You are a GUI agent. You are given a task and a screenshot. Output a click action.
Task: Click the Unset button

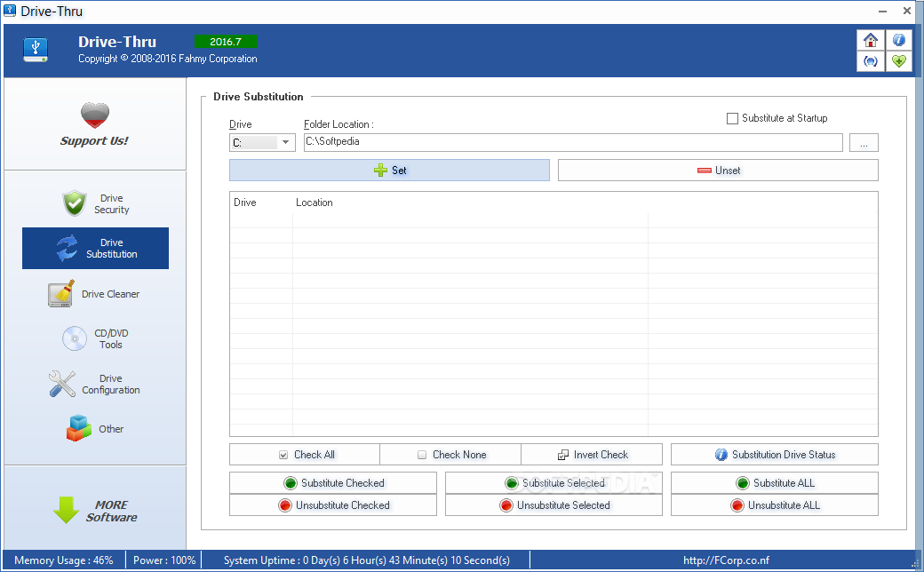click(718, 171)
